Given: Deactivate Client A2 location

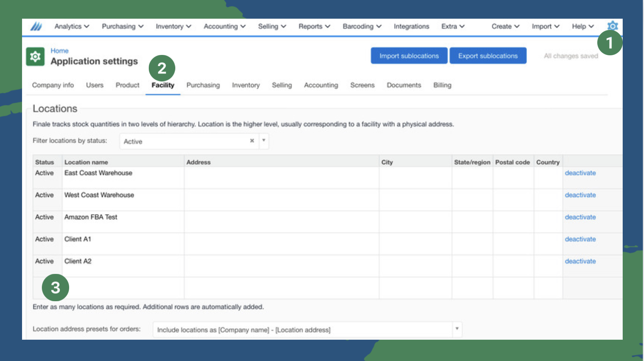Looking at the screenshot, I should pos(580,261).
